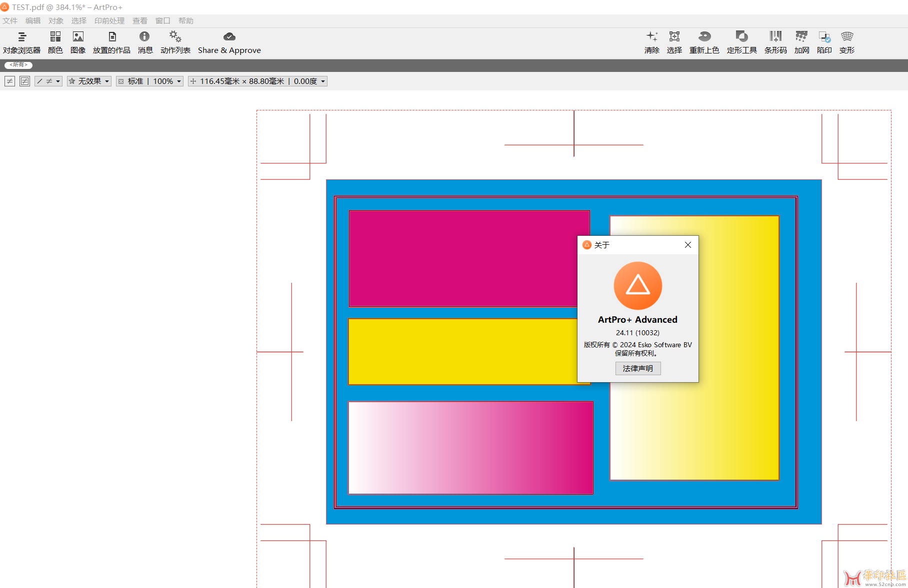Screen dimensions: 908x588
Task: Open the 选择 Select menu
Action: tap(79, 21)
